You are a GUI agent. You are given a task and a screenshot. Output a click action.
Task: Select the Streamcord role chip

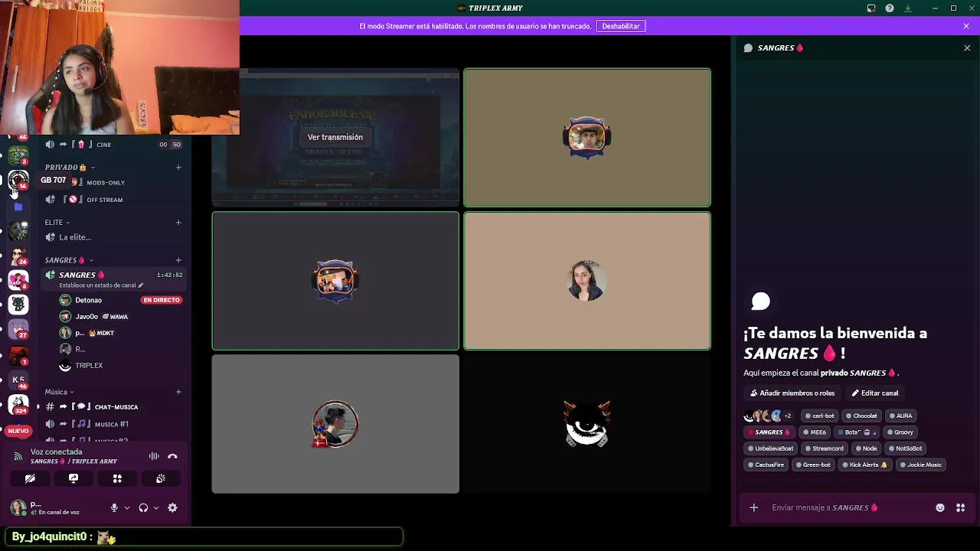824,448
